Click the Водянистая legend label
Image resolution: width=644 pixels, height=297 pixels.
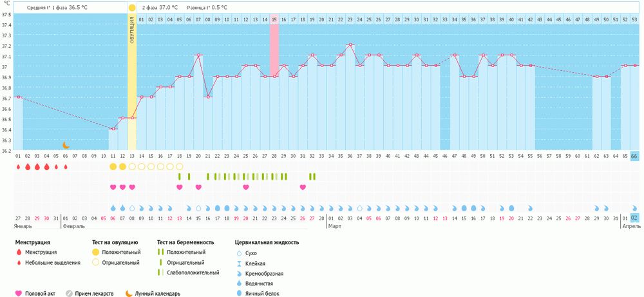(x=262, y=283)
